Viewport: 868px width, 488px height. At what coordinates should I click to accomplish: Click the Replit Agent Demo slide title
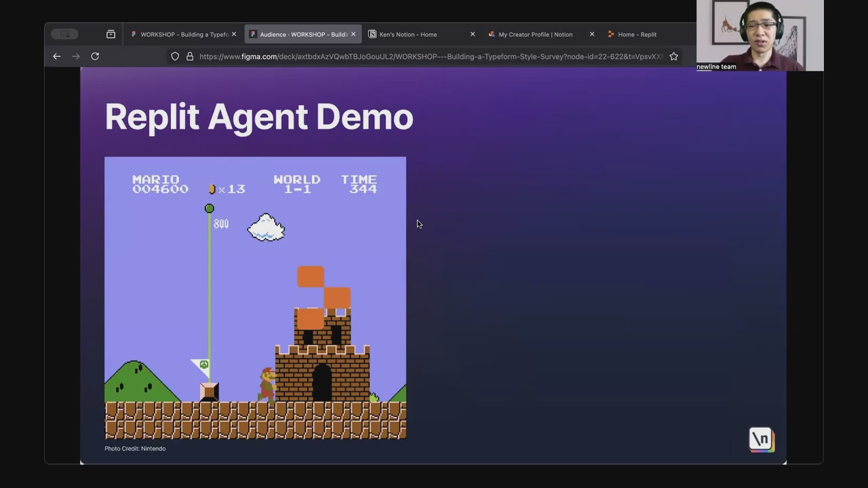tap(259, 117)
